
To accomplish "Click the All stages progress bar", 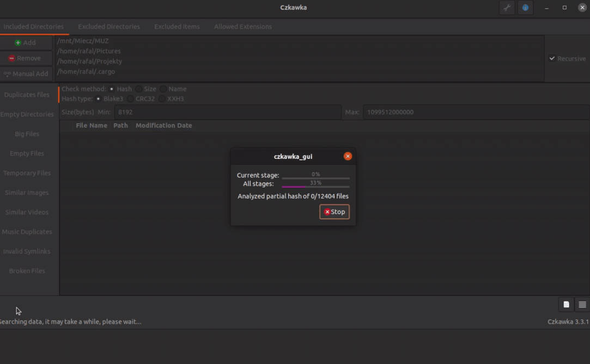I will click(315, 187).
